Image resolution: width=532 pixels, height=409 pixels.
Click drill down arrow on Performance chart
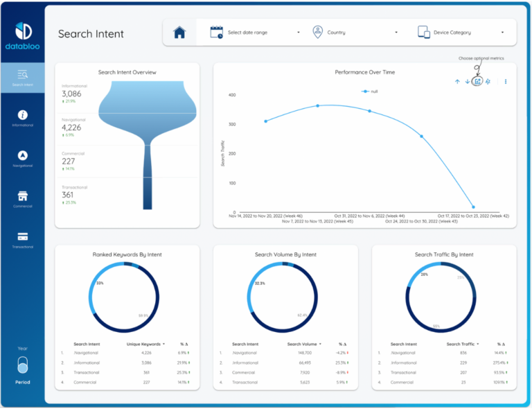point(467,82)
